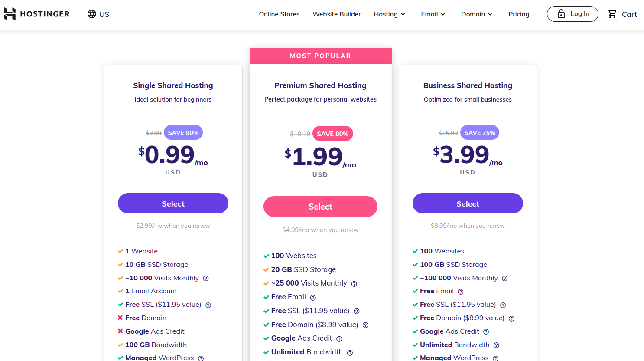The width and height of the screenshot is (644, 361).
Task: Click help icon beside Business Google Ads Credit
Action: coord(486,332)
